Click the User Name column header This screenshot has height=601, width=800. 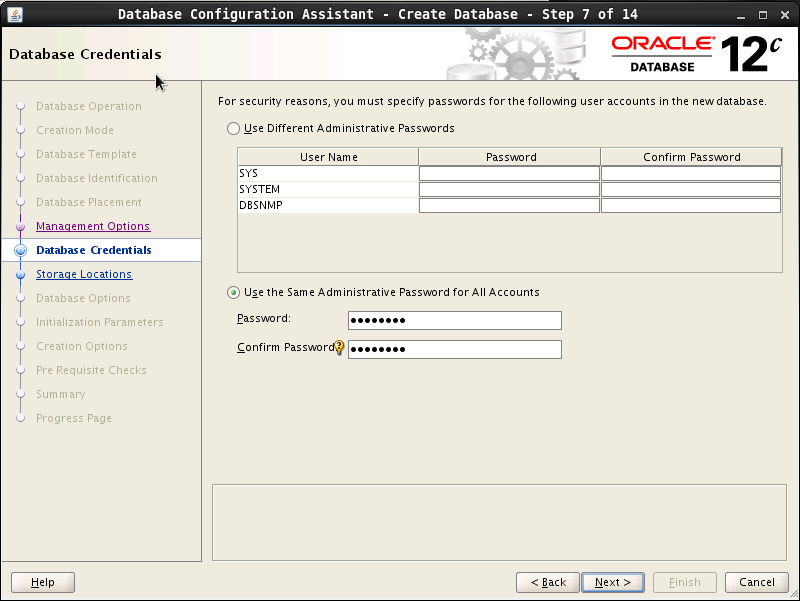[328, 157]
